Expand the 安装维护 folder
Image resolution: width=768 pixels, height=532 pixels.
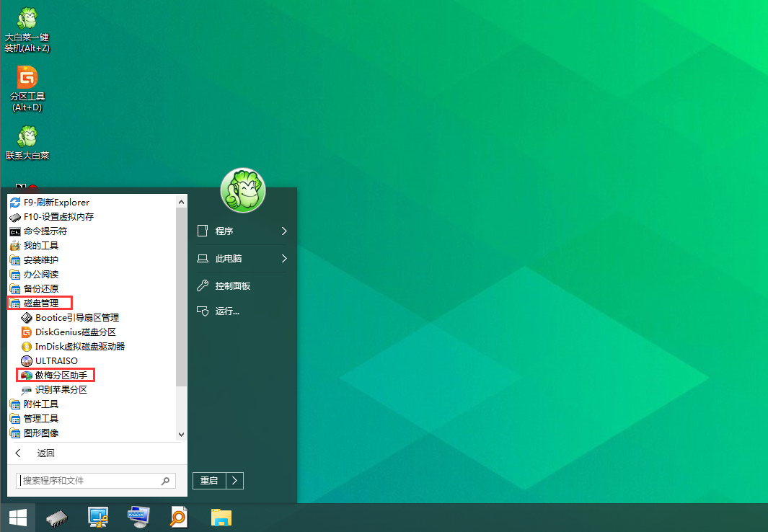(x=34, y=260)
